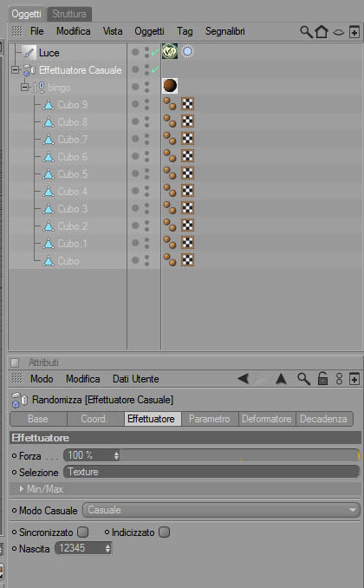The height and width of the screenshot is (588, 364).
Task: Toggle the lock icon in Attributes toolbar
Action: coord(322,379)
